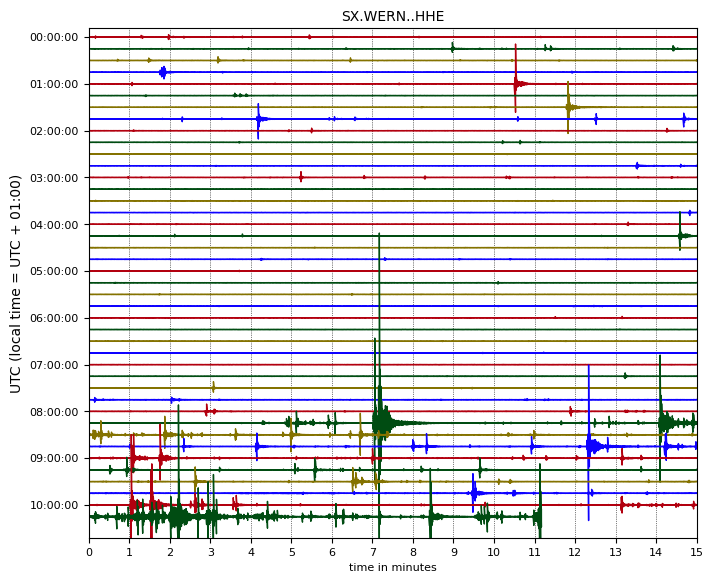This screenshot has height=583, width=713.
Task: Click the plot title SX.WERN..HHE
Action: click(393, 16)
